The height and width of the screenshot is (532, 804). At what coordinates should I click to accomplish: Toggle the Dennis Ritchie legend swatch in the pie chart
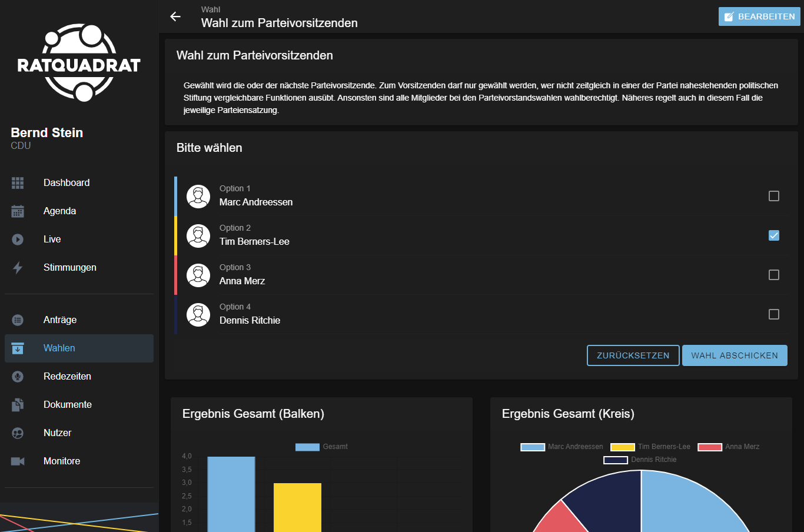tap(616, 460)
